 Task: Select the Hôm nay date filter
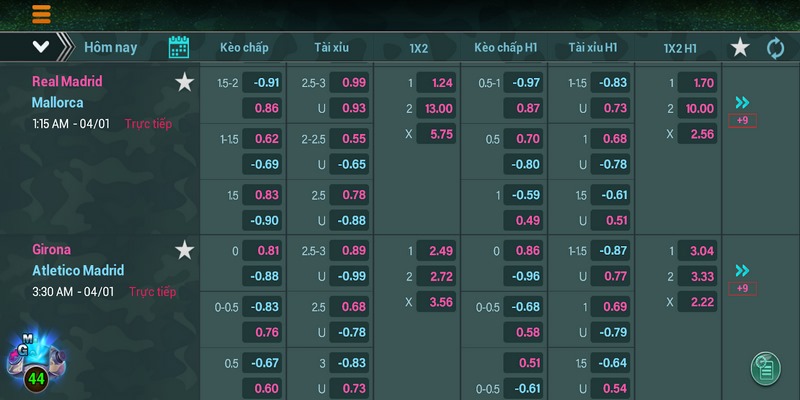tap(111, 47)
